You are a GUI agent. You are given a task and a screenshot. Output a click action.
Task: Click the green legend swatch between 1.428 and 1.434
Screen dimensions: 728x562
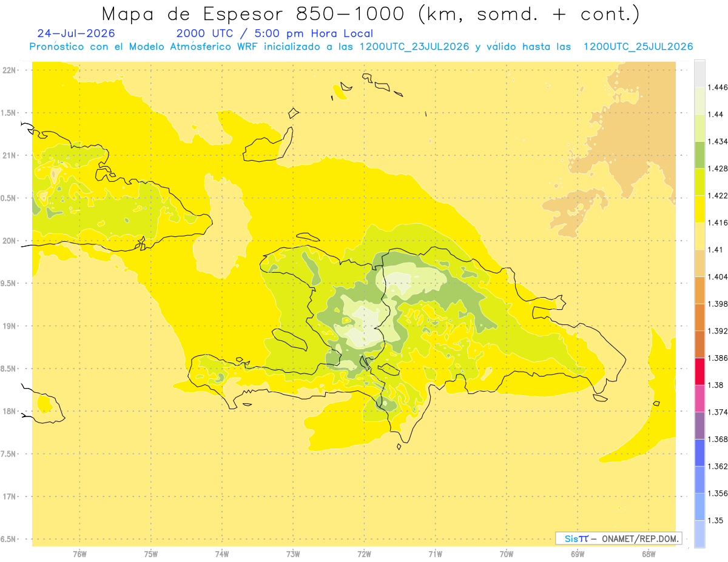pyautogui.click(x=699, y=155)
